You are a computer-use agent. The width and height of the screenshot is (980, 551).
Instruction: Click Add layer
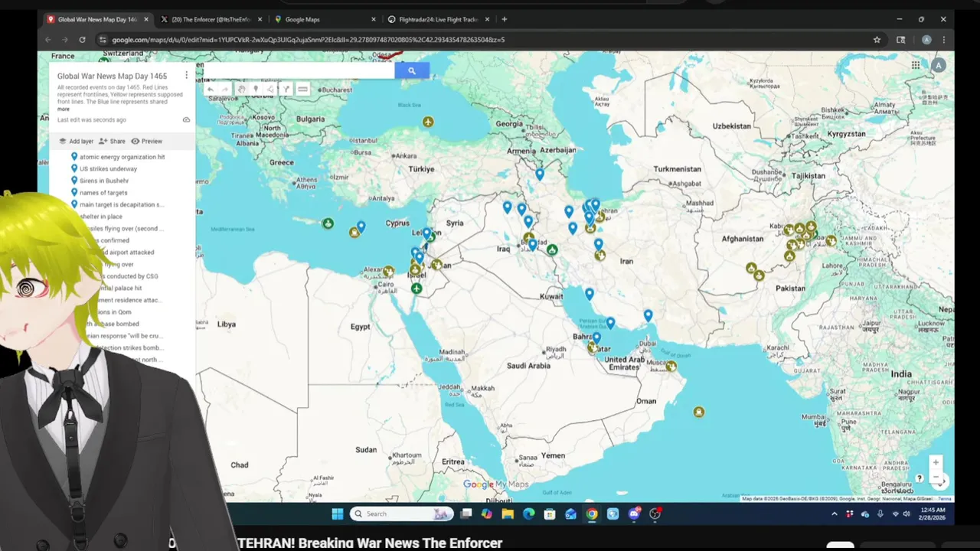coord(76,141)
